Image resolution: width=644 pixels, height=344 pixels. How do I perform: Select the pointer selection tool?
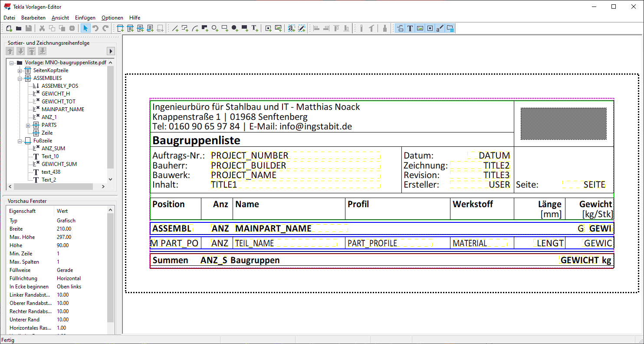pyautogui.click(x=85, y=28)
